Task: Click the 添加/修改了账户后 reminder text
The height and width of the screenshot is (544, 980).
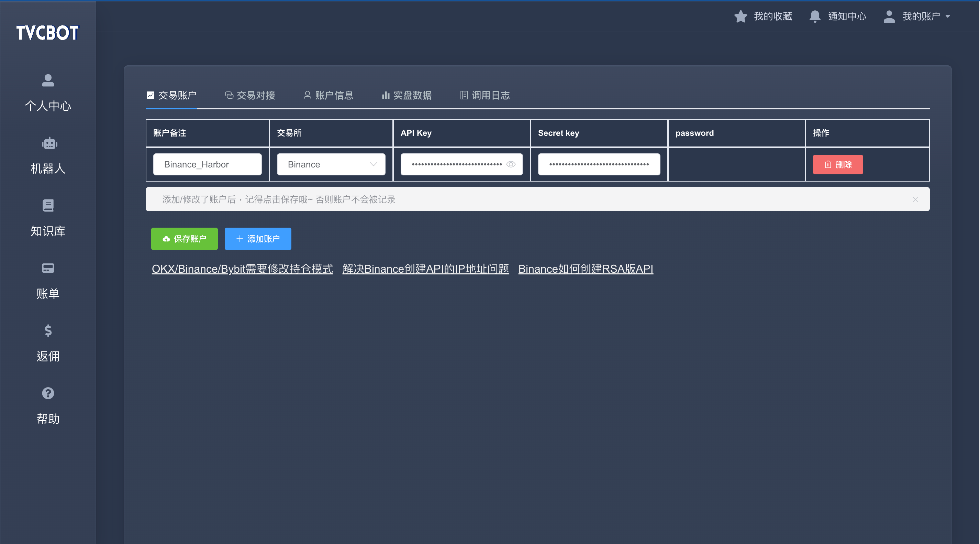Action: click(x=279, y=199)
